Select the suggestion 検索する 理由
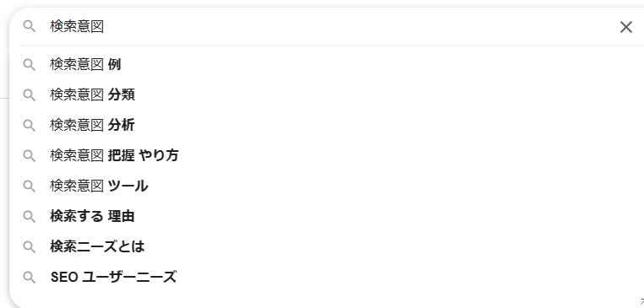644x308 pixels. [x=326, y=217]
